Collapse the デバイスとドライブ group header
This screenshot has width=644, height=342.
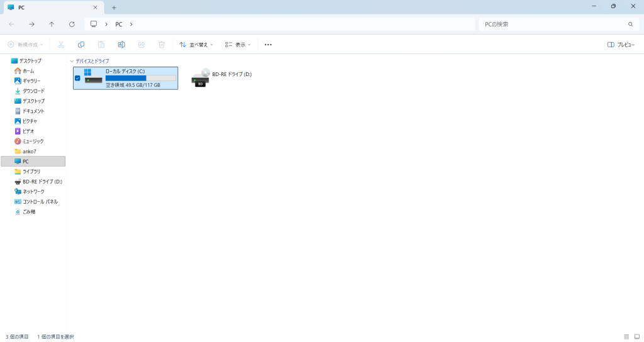tap(72, 61)
